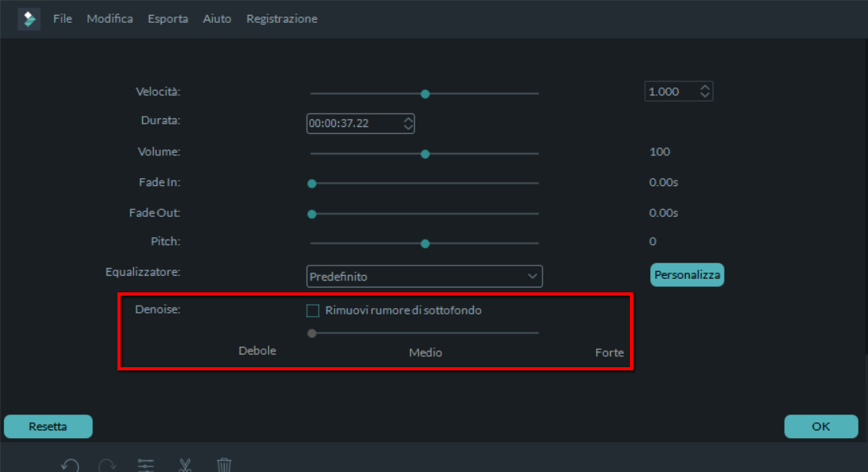Open the Equalizzatore Predefinito dropdown

[424, 276]
